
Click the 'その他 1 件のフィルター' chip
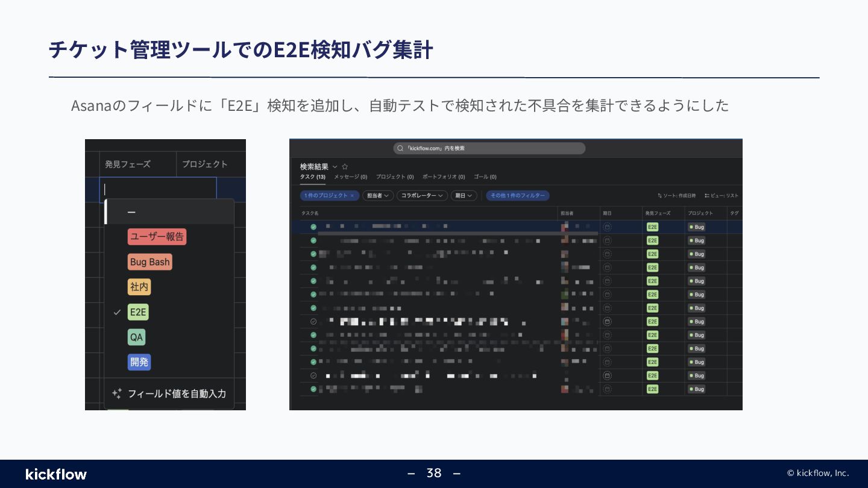pyautogui.click(x=518, y=196)
